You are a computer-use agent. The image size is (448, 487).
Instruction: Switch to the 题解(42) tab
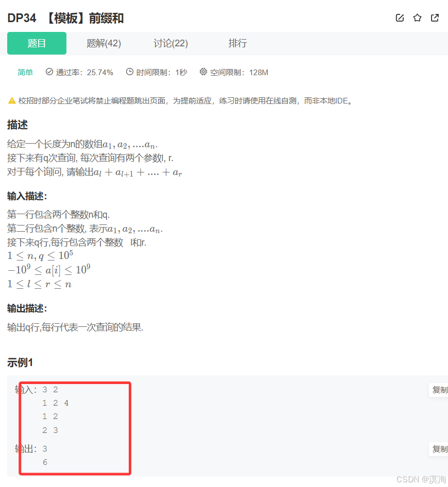pyautogui.click(x=104, y=43)
